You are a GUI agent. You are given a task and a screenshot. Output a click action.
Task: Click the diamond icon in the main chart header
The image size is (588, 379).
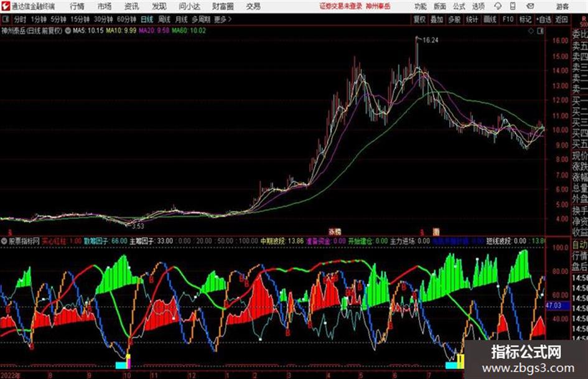point(531,31)
